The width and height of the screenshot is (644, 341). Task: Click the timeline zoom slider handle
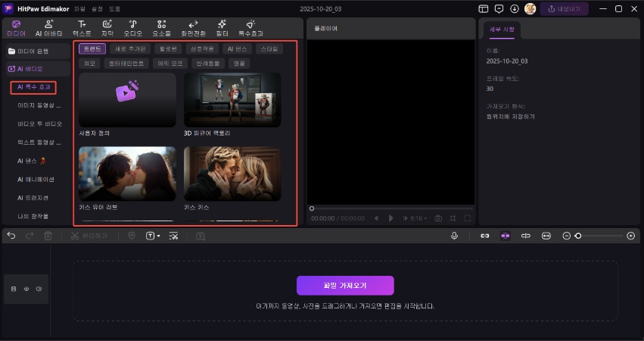click(x=578, y=236)
